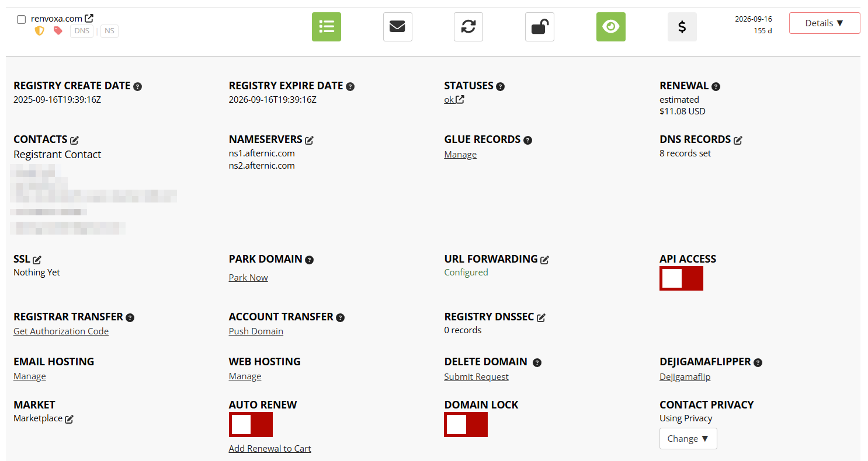This screenshot has width=868, height=461.
Task: Click help icon beside Glue Records
Action: coord(527,140)
